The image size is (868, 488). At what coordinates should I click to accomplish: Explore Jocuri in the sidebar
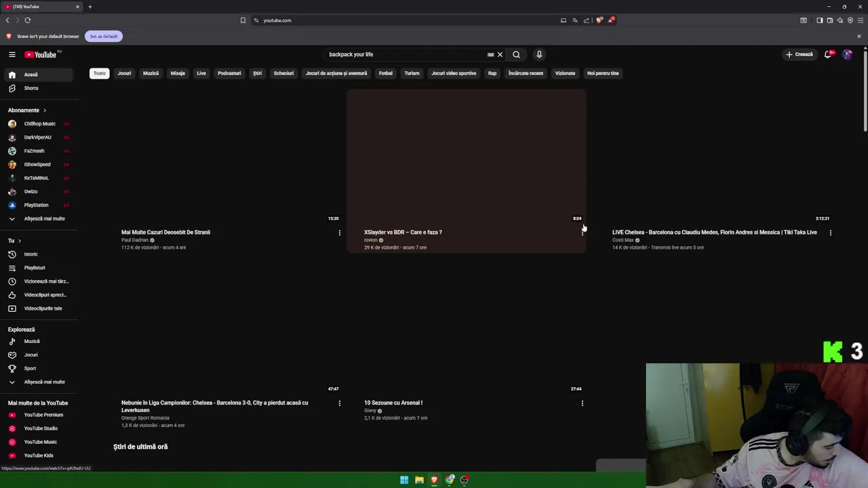[x=39, y=354]
